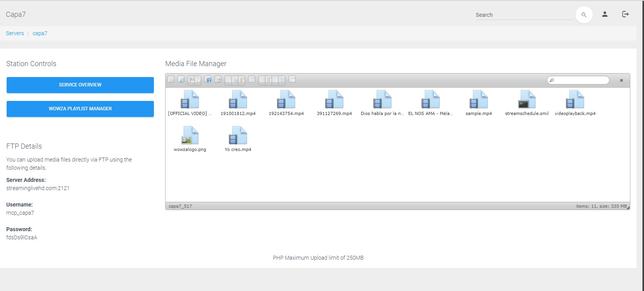
Task: Click the back arrow in file manager toolbar
Action: (171, 80)
